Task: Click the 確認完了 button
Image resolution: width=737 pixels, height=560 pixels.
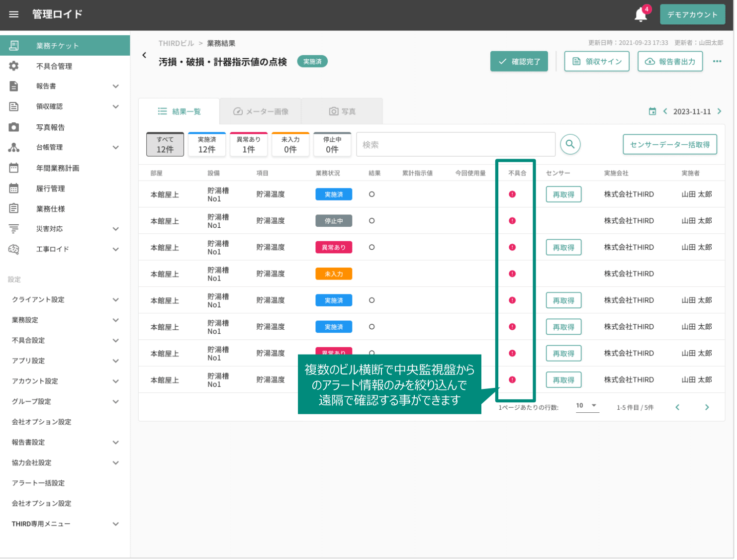Action: (x=519, y=62)
